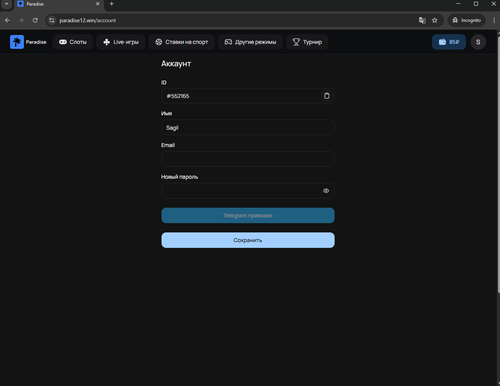
Task: Click the Новый пароль label
Action: point(179,177)
